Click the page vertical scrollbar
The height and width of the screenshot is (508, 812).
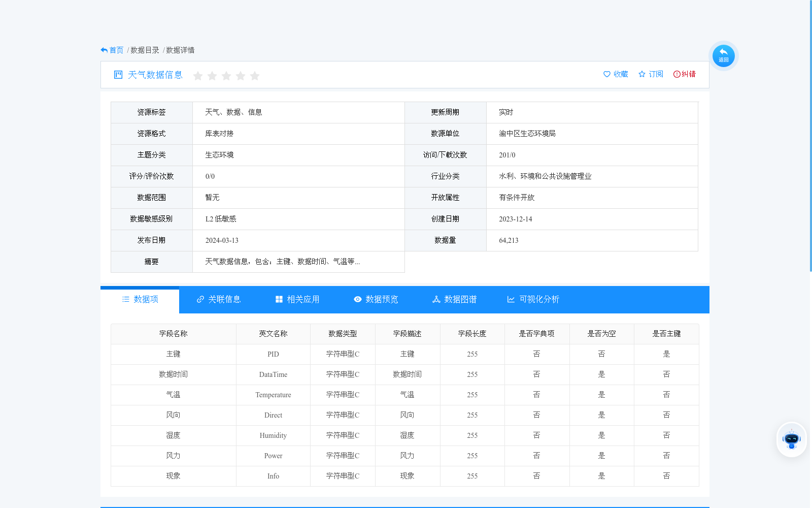[810, 136]
